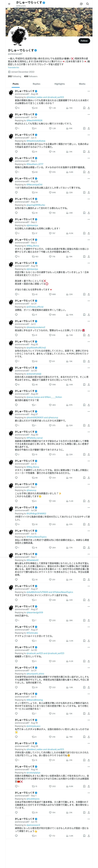Open more options on first Aug 28 post
Image resolution: width=98 pixels, height=868 pixels.
click(89, 91)
